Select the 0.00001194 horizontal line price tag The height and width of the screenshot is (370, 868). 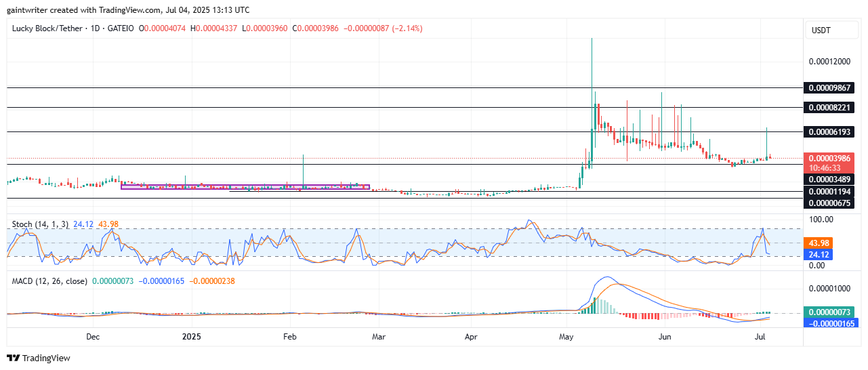[x=829, y=192]
